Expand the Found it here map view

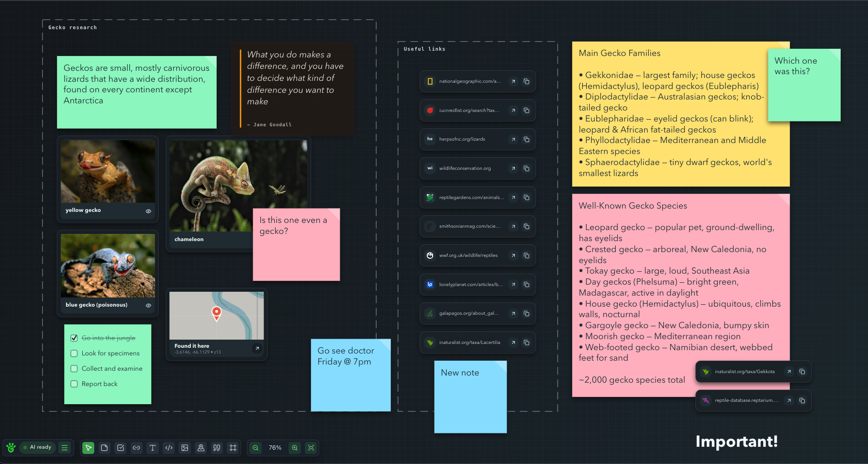click(x=257, y=349)
